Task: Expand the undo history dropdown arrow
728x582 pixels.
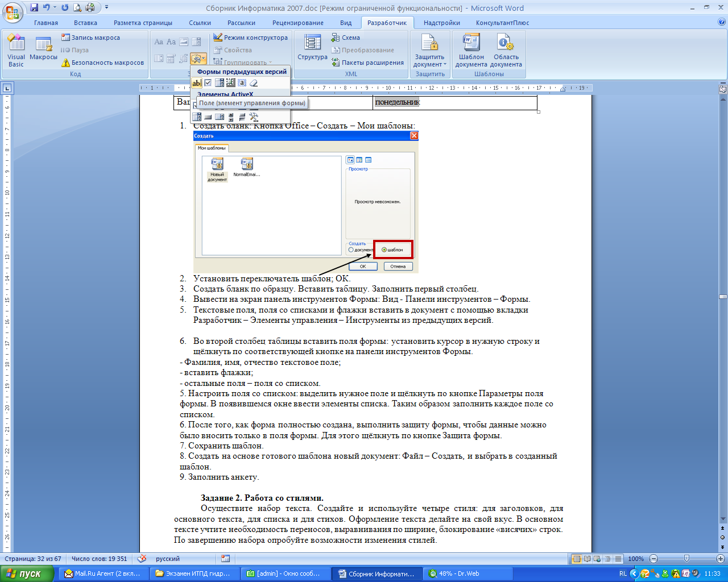Action: tap(55, 7)
